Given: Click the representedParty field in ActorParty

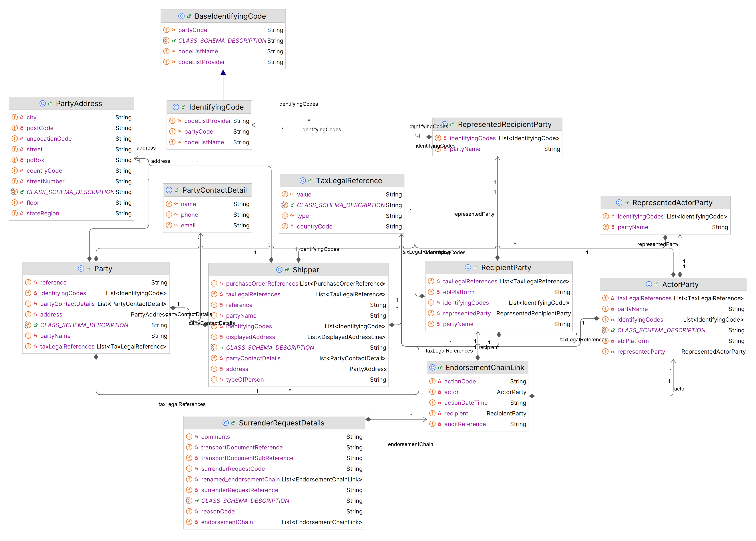Looking at the screenshot, I should 673,351.
